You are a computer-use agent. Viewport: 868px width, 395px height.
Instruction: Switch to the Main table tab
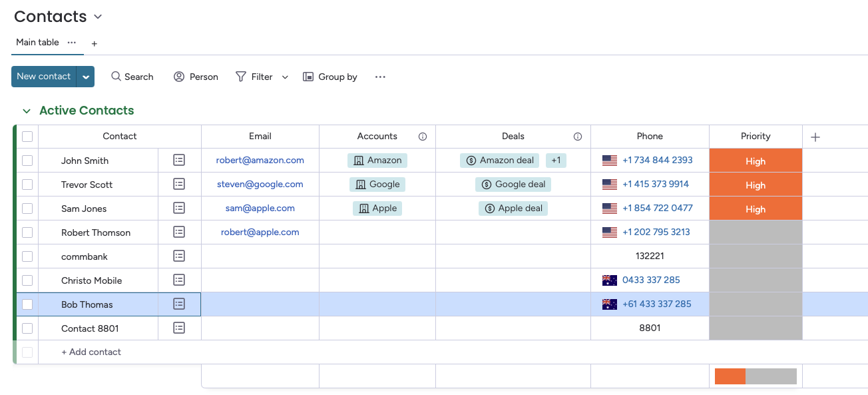click(37, 42)
